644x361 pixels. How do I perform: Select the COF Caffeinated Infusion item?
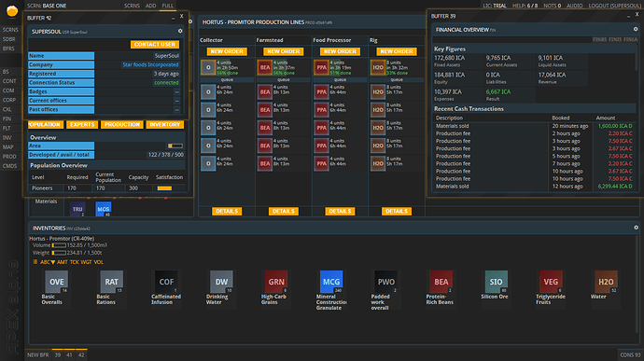(166, 282)
